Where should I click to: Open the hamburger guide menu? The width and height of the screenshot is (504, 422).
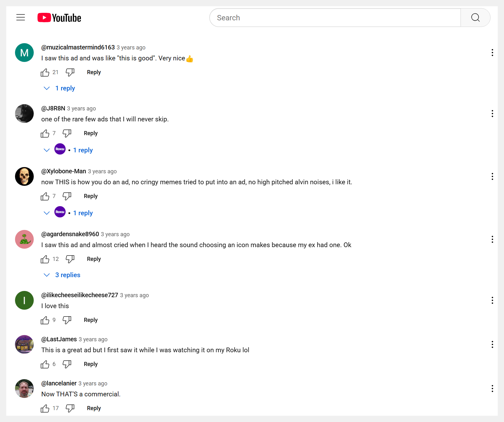coord(21,18)
